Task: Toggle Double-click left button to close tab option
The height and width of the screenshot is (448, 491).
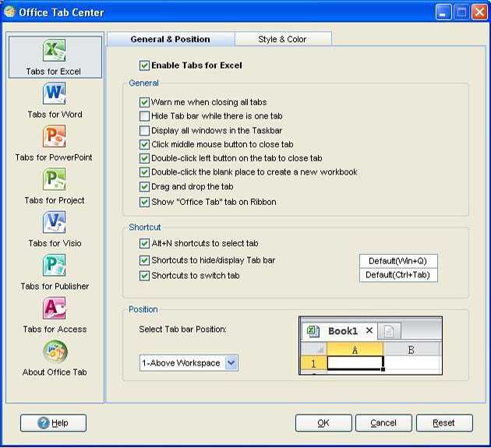Action: [144, 158]
